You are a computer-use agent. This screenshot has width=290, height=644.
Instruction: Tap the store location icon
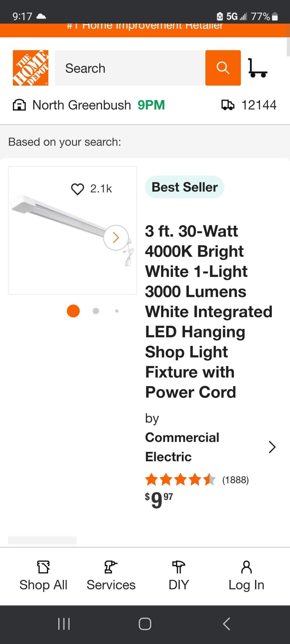tap(19, 105)
